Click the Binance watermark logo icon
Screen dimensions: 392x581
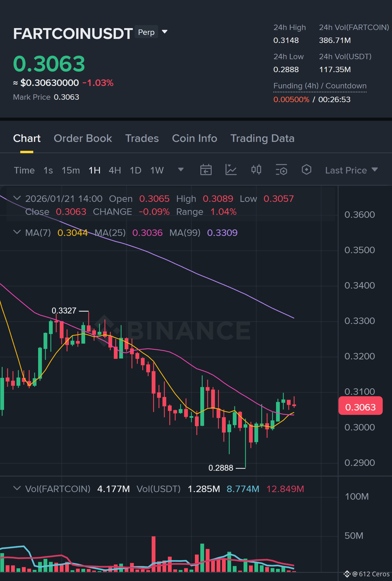pyautogui.click(x=107, y=330)
